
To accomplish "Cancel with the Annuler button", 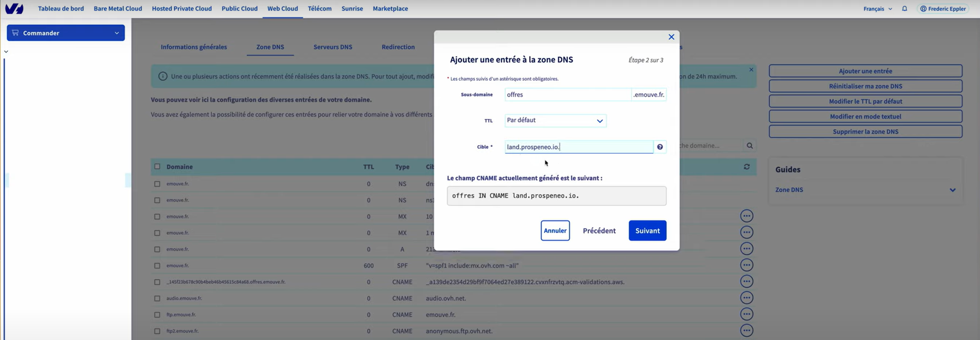I will click(x=555, y=231).
